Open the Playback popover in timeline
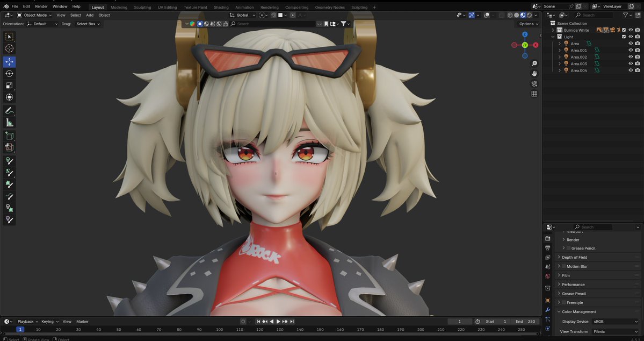This screenshot has height=341, width=644. tap(27, 322)
